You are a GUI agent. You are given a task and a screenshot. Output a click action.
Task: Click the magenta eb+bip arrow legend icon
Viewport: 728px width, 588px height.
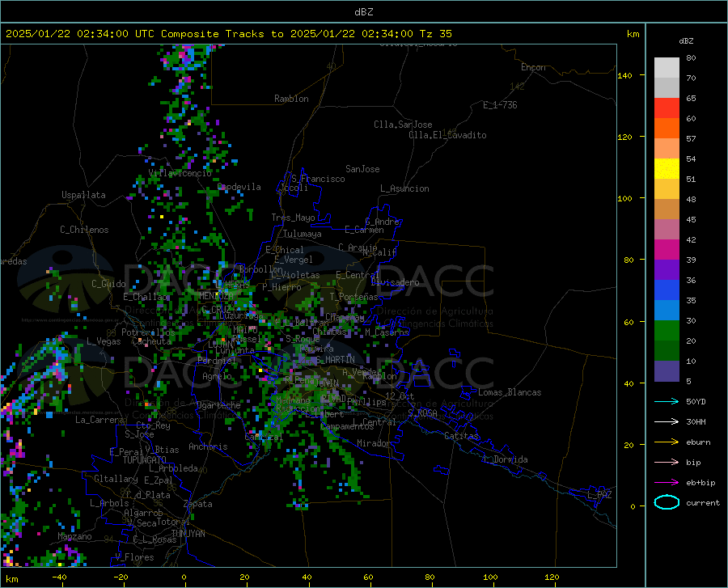coord(667,482)
